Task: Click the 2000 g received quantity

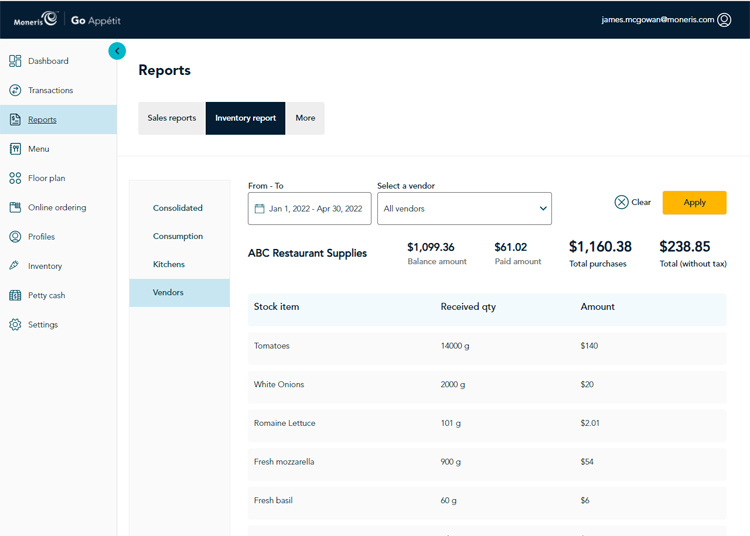Action: click(452, 384)
